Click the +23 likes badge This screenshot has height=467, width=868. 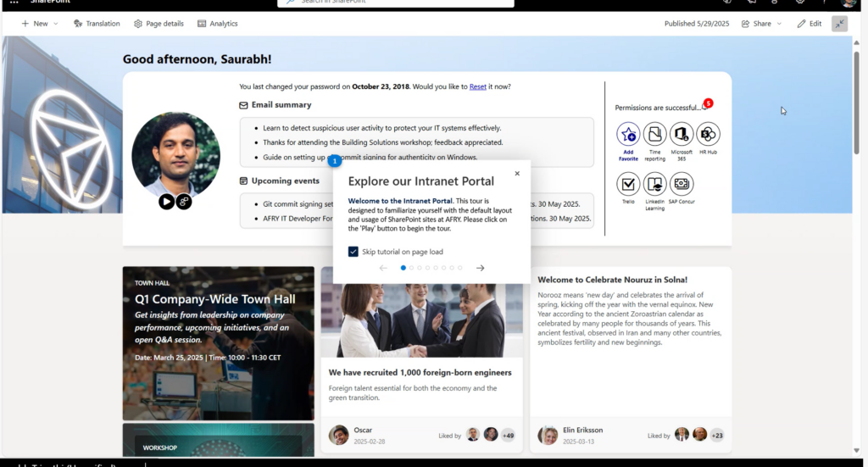click(x=717, y=436)
